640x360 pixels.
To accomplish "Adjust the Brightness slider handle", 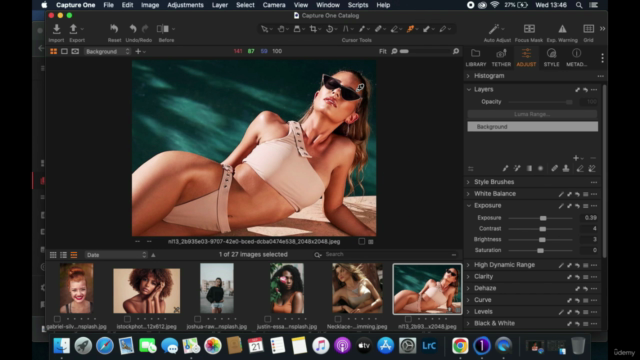I will 542,240.
